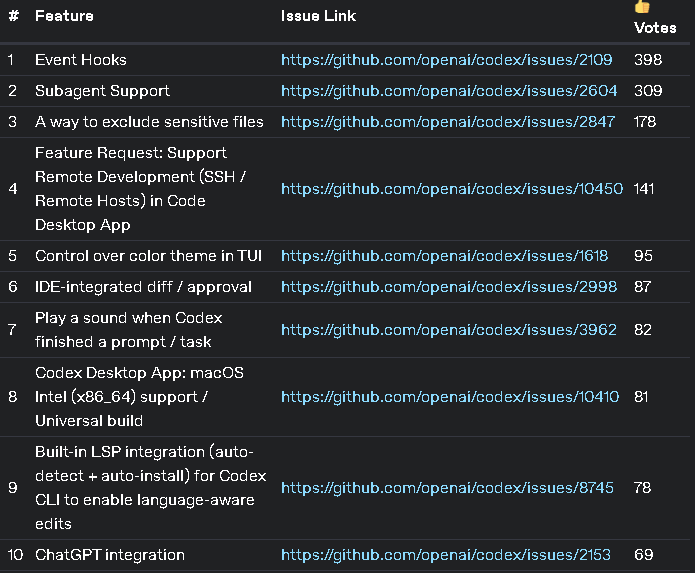Select the 'Subagent Support' feature cell

tap(102, 91)
